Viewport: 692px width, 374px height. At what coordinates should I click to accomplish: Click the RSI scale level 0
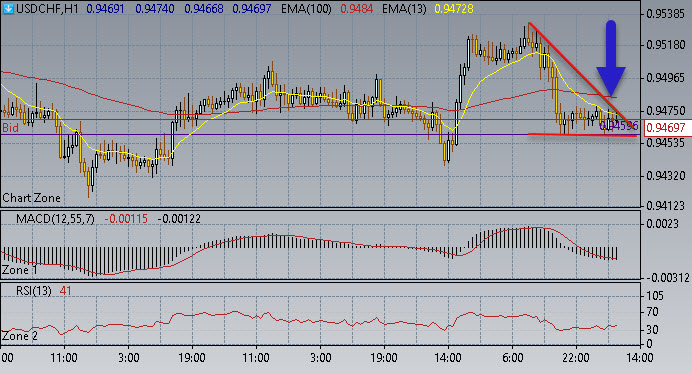649,343
